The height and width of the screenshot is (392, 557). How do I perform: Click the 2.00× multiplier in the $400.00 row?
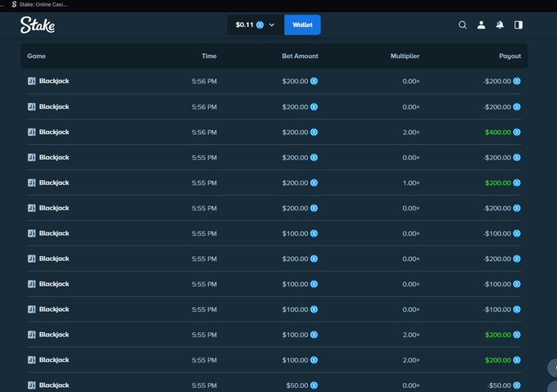tap(411, 133)
